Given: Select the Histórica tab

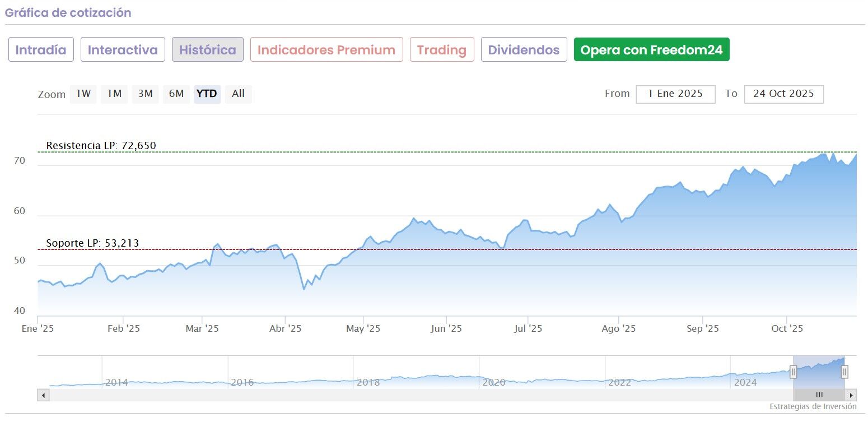Looking at the screenshot, I should click(x=208, y=50).
